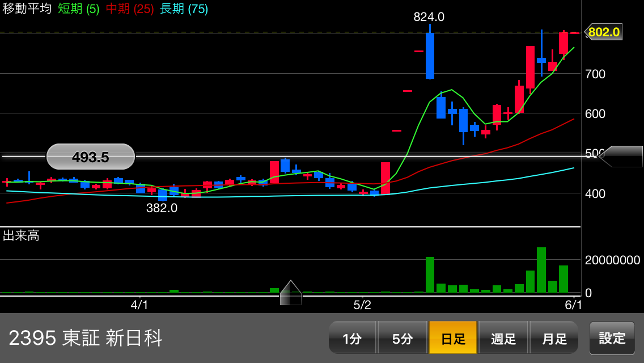644x363 pixels.
Task: Switch chart to 1分 interval
Action: click(x=352, y=338)
